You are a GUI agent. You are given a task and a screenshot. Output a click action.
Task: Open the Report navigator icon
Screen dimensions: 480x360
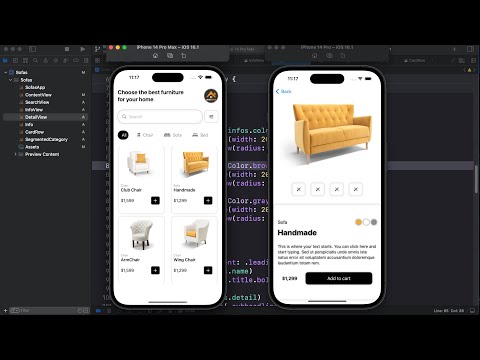[x=86, y=60]
